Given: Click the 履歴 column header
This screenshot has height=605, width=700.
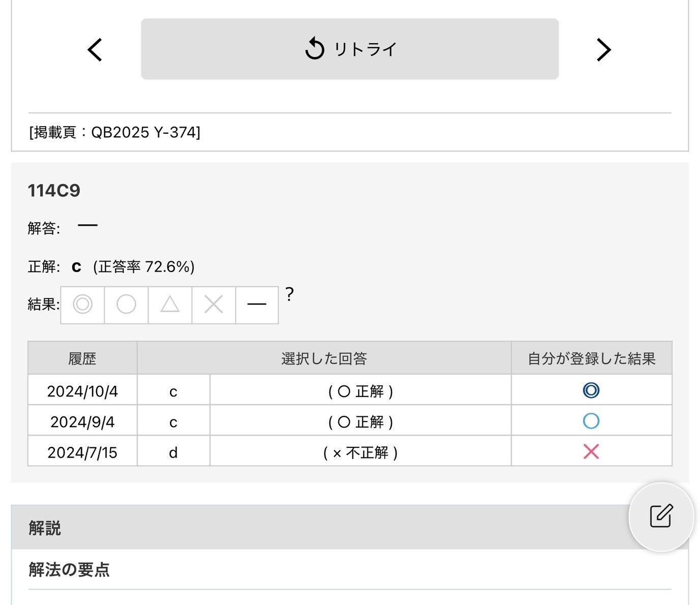Looking at the screenshot, I should (x=82, y=358).
